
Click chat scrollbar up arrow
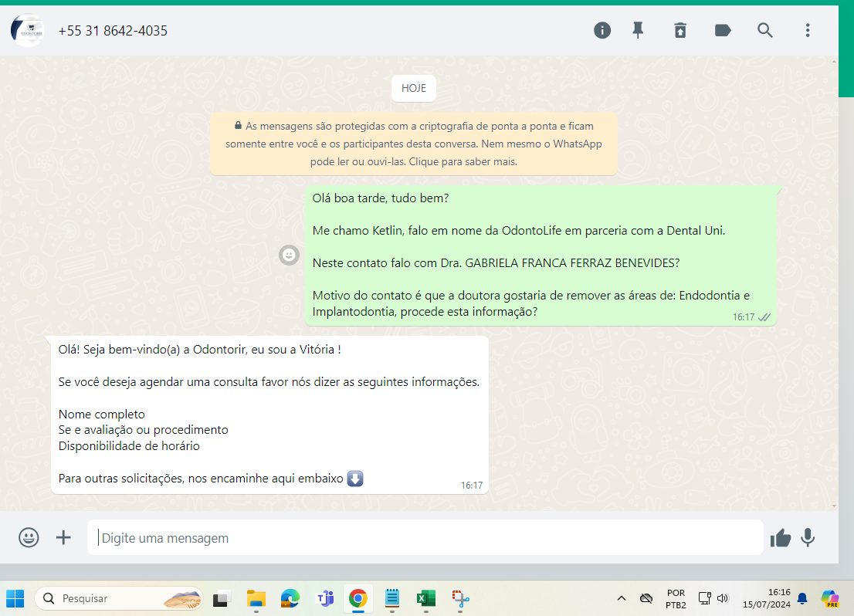835,62
